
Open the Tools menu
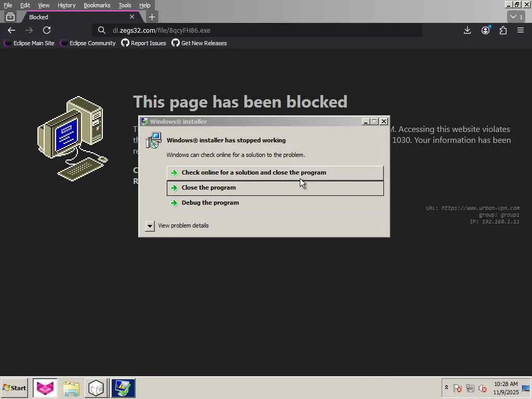[125, 5]
